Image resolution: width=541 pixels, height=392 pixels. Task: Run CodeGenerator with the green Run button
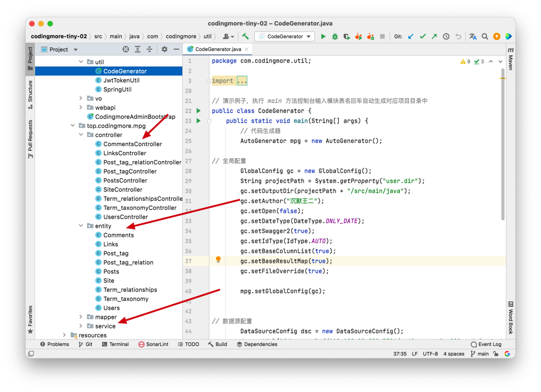pyautogui.click(x=323, y=37)
